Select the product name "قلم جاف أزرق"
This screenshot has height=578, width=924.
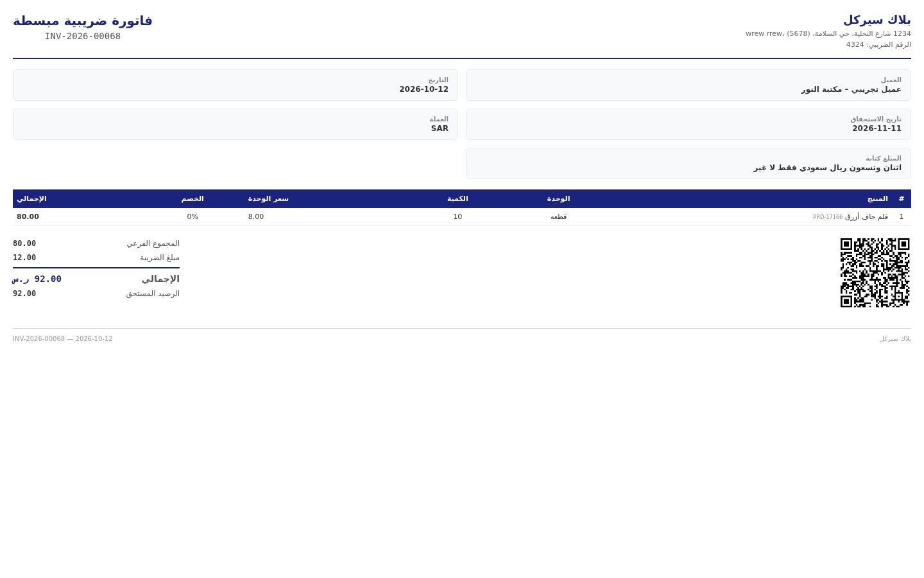866,217
